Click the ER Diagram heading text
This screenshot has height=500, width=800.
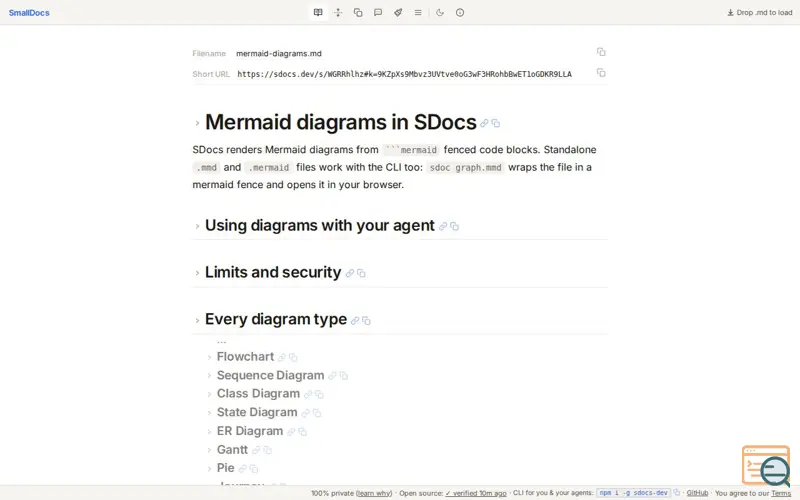[x=250, y=431]
